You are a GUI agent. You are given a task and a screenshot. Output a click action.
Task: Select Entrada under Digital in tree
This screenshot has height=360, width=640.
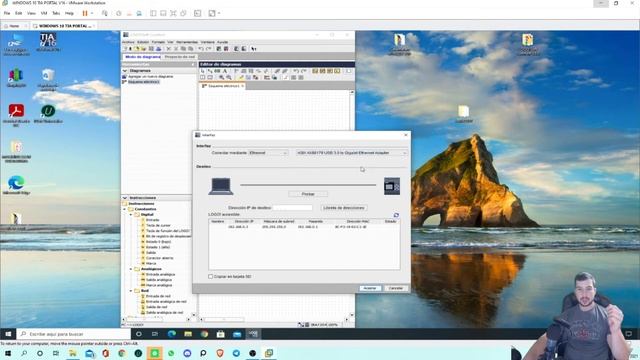[152, 220]
